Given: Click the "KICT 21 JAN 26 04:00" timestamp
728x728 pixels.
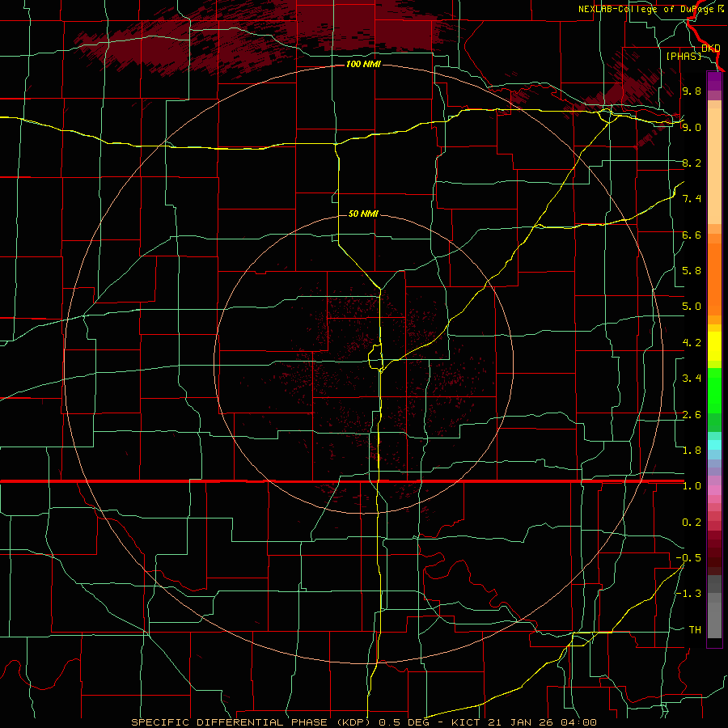Looking at the screenshot, I should (x=523, y=722).
